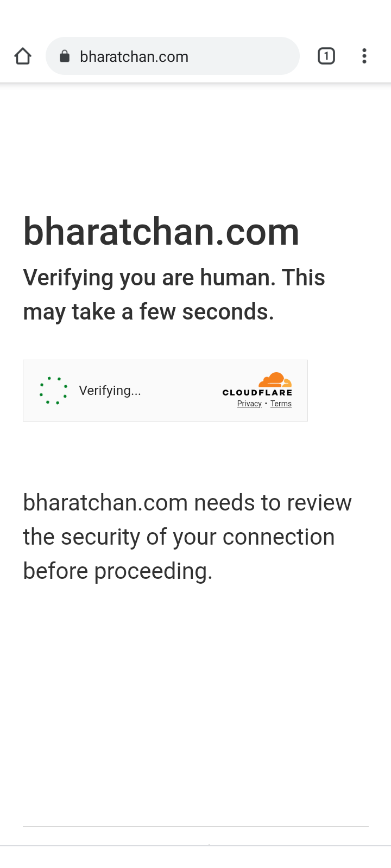Click the "Verifying you are human" line
Screen dimensions: 391x868
pos(174,277)
